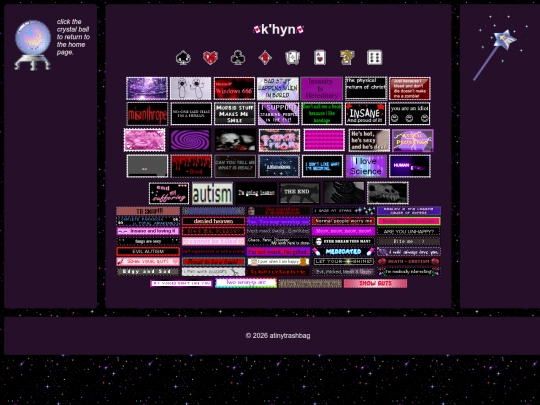Viewport: 540px width, 405px height.
Task: Open the 'Morbid stuff makes me smile' stamp
Action: [x=235, y=114]
